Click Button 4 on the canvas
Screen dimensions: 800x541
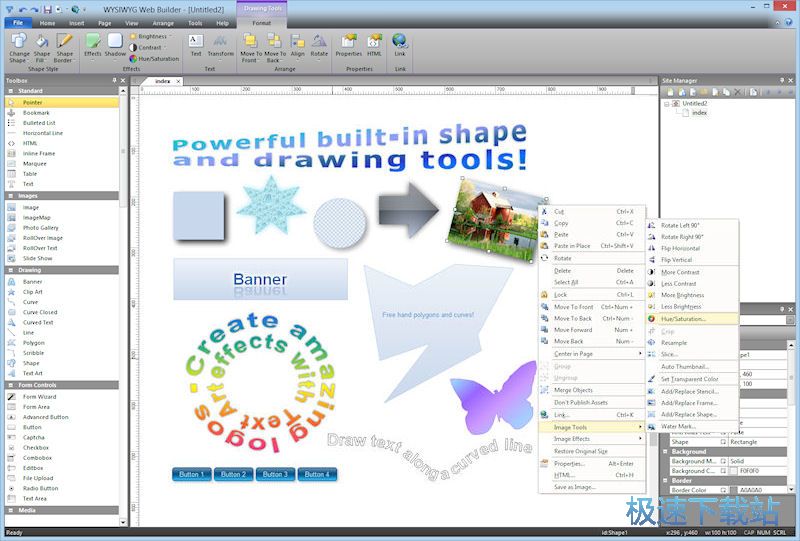317,475
